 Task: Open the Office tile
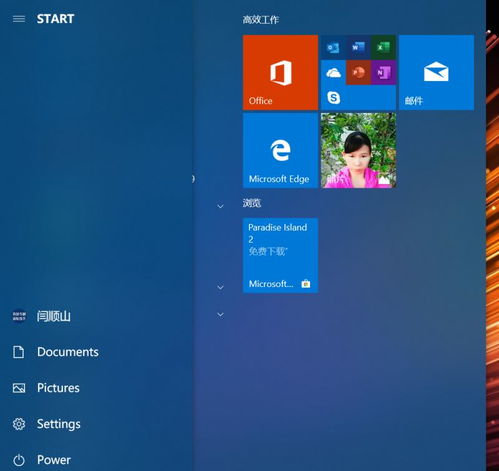tap(280, 72)
